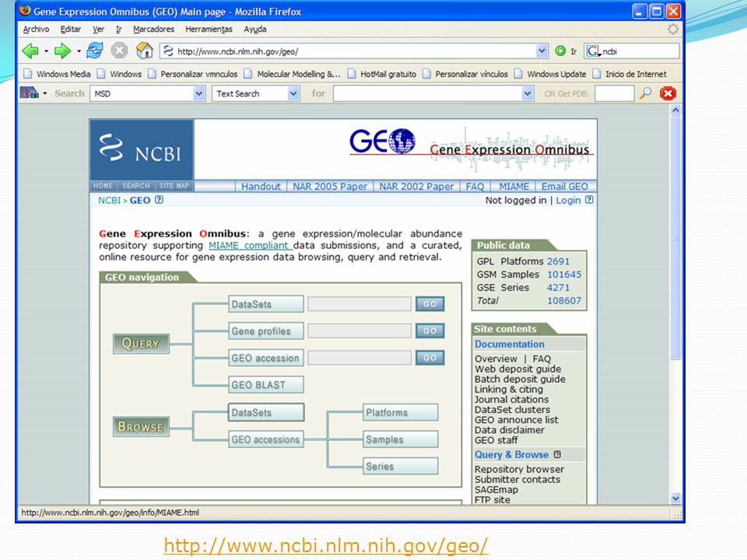The image size is (747, 560).
Task: Open Molecular Modelling bookmark
Action: 293,74
